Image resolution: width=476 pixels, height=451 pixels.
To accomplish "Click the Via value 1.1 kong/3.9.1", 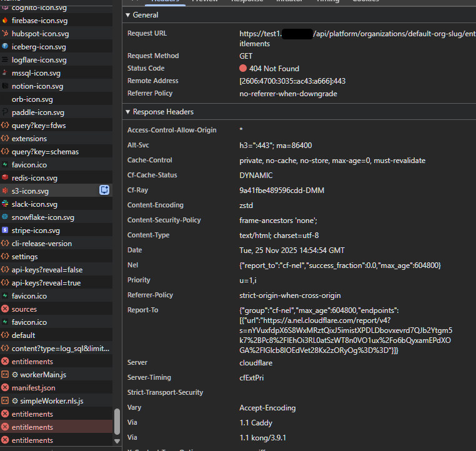I will [x=262, y=438].
